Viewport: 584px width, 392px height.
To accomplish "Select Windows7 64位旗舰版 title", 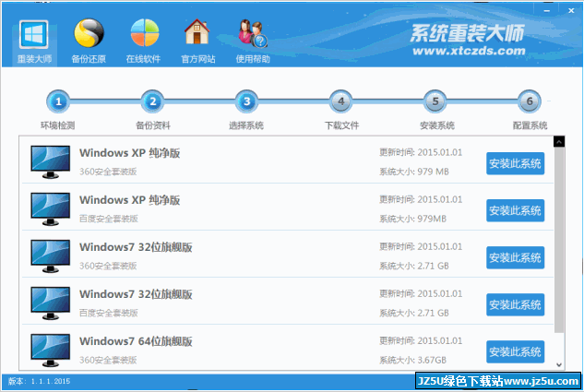I will (x=136, y=341).
